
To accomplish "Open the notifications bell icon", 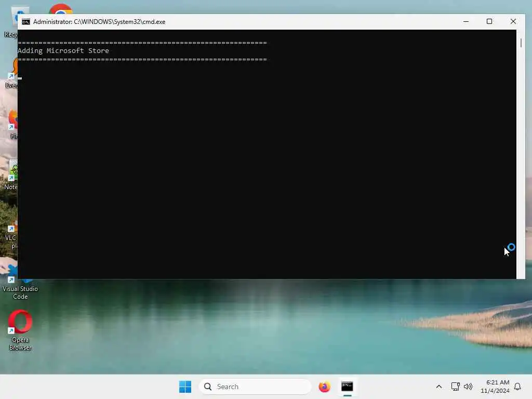I will (517, 387).
